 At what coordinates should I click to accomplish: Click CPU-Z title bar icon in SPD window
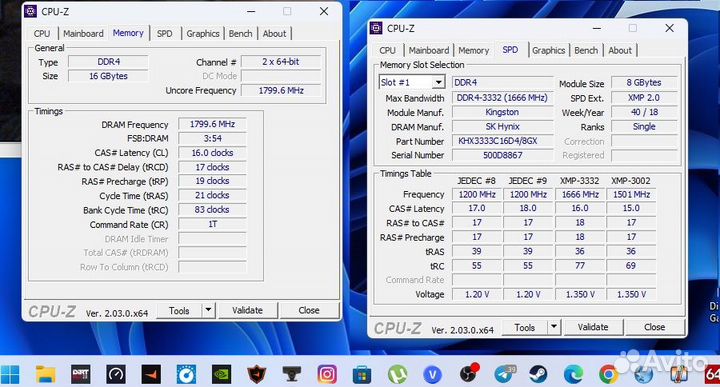[x=376, y=28]
